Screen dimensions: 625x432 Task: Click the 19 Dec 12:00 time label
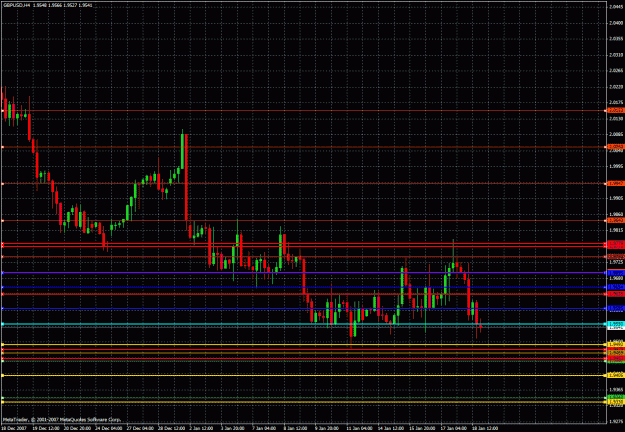point(46,428)
